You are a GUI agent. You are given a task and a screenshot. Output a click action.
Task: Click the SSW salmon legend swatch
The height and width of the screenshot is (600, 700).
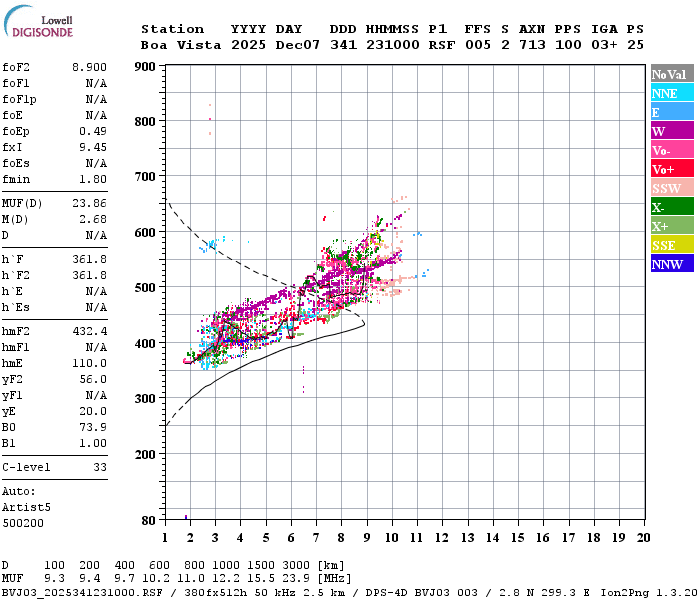point(672,188)
